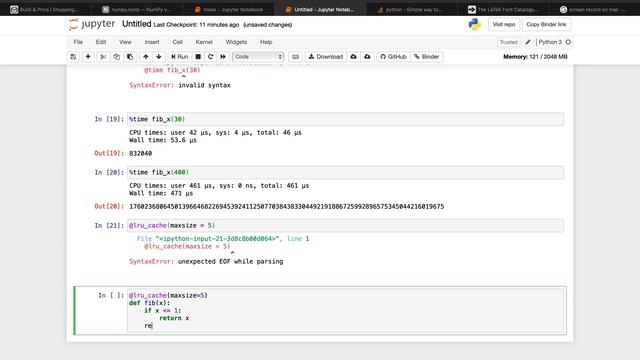This screenshot has height=360, width=640.
Task: Click the Out[19] value 832040
Action: point(140,153)
